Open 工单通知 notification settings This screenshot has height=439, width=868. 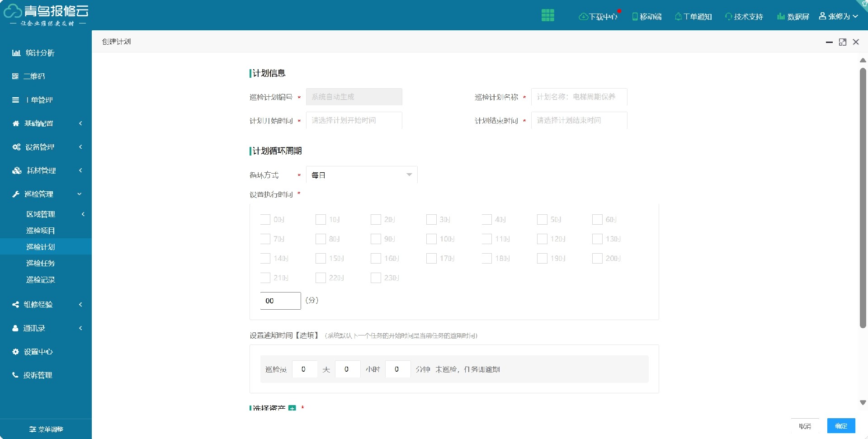tap(693, 16)
